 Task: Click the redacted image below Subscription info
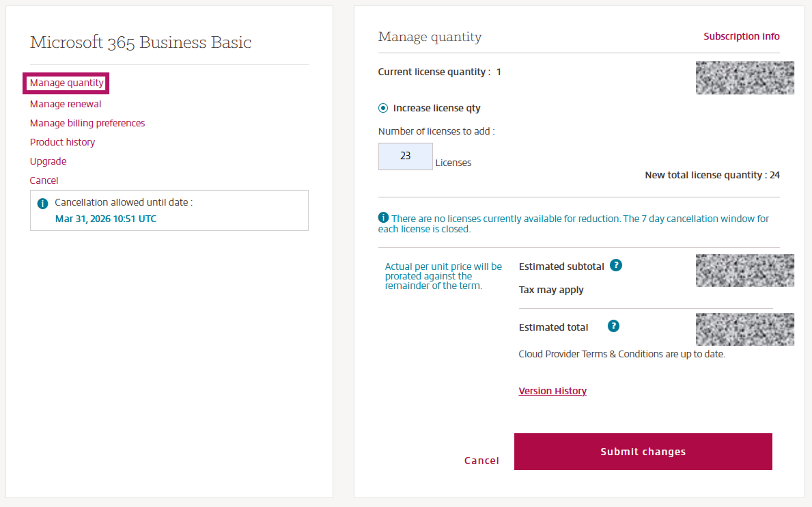click(745, 78)
